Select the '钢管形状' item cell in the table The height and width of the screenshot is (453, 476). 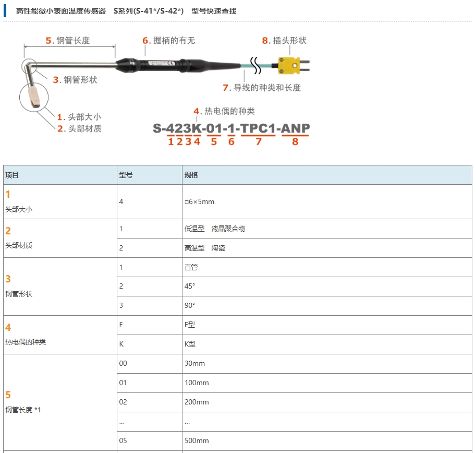(60, 287)
